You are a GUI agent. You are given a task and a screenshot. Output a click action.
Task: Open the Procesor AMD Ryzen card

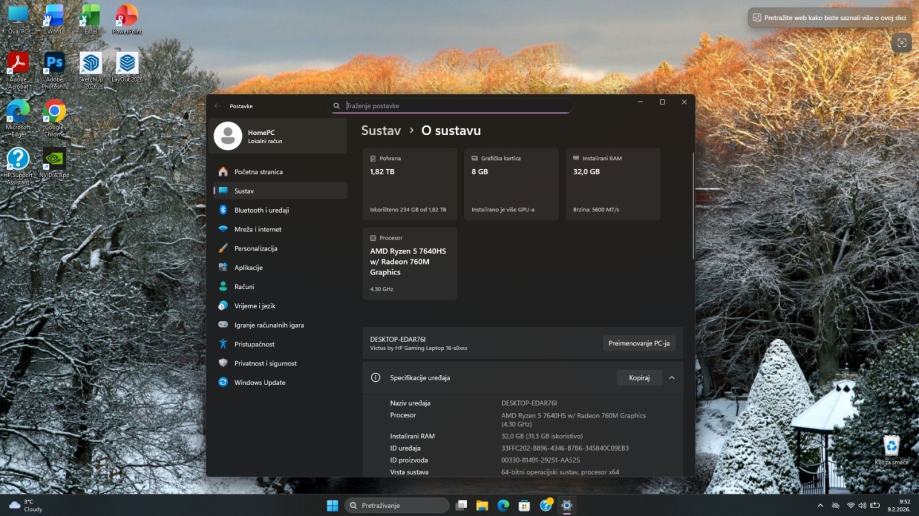410,264
